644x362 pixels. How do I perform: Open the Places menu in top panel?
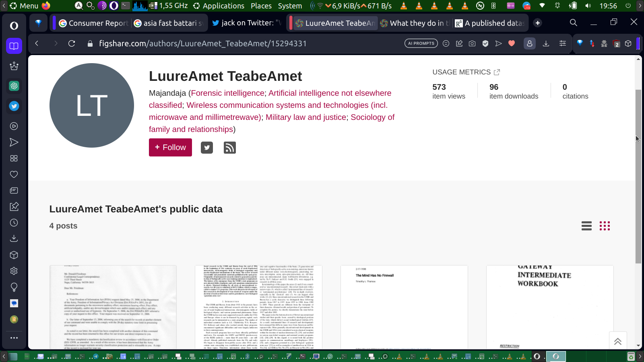(261, 6)
